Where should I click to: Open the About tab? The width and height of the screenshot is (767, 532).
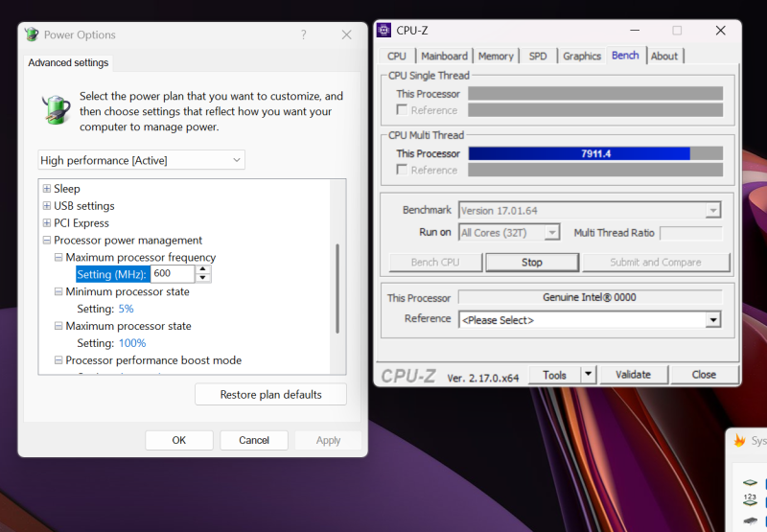click(664, 57)
